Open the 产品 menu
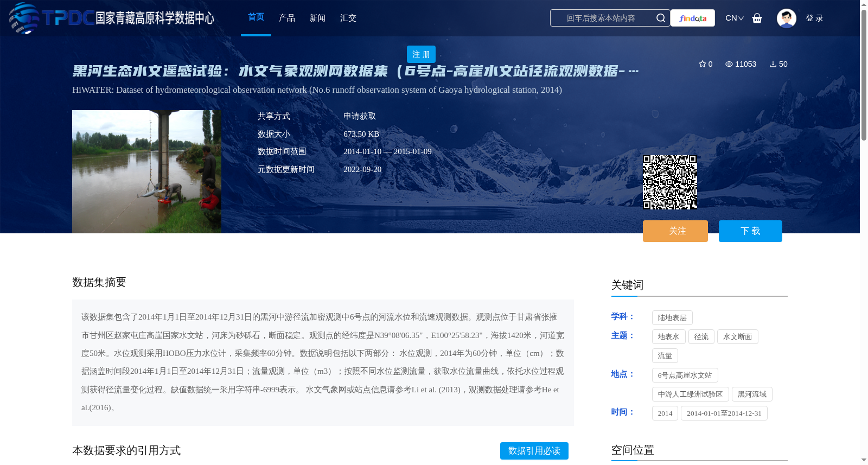 [287, 18]
